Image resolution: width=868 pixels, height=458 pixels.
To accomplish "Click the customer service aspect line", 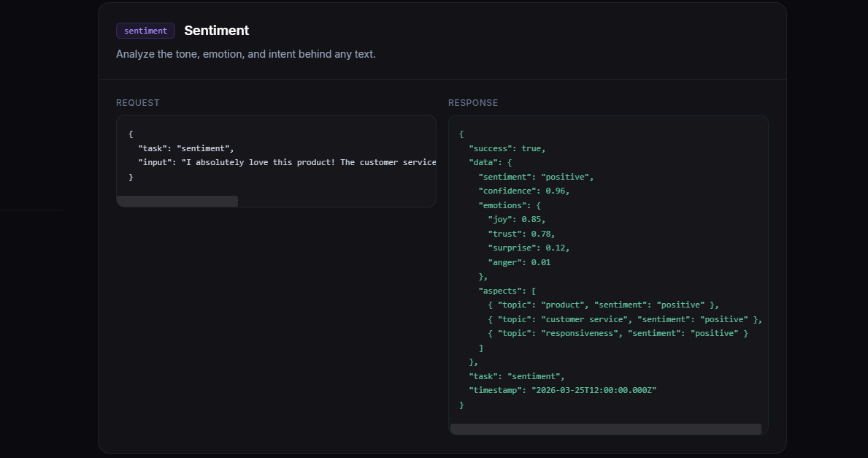I will [x=625, y=319].
